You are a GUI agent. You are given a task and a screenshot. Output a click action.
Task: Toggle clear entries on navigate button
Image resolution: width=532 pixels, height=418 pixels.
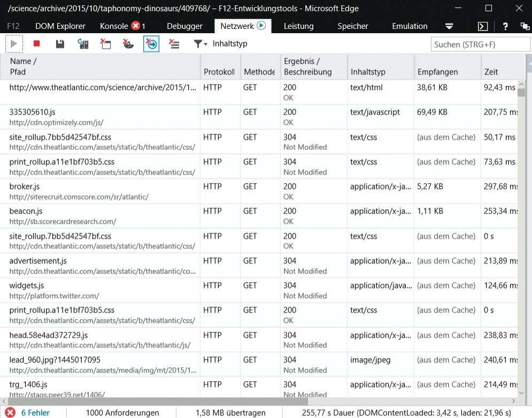click(x=151, y=44)
